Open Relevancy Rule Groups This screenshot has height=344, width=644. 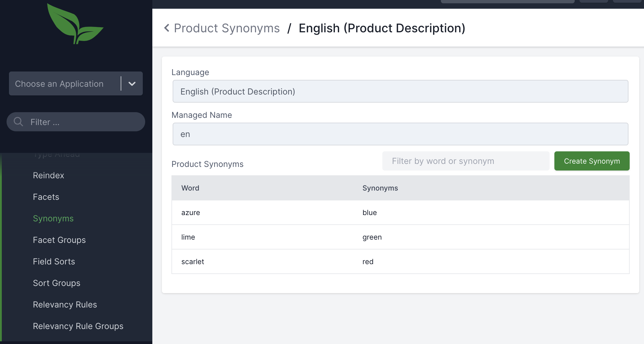(78, 326)
